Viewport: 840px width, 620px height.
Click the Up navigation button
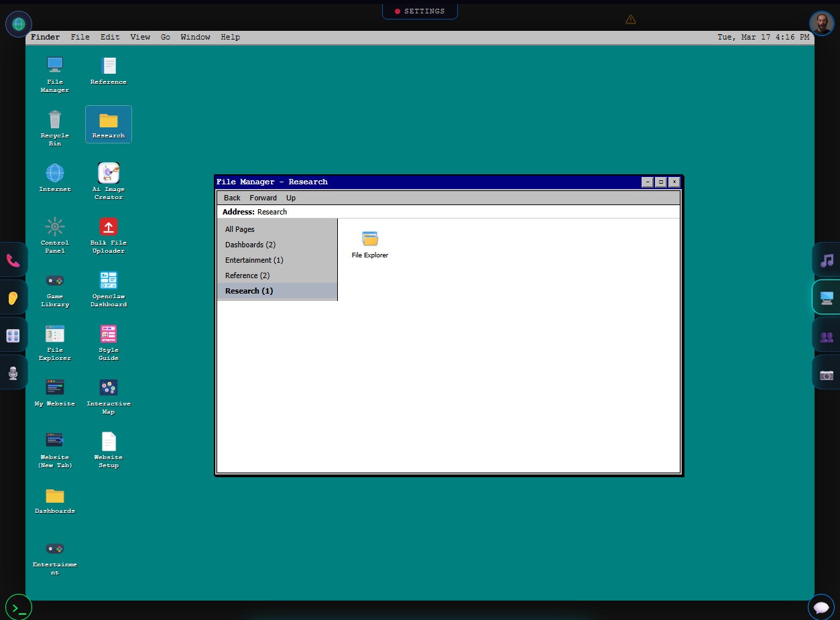pyautogui.click(x=290, y=198)
